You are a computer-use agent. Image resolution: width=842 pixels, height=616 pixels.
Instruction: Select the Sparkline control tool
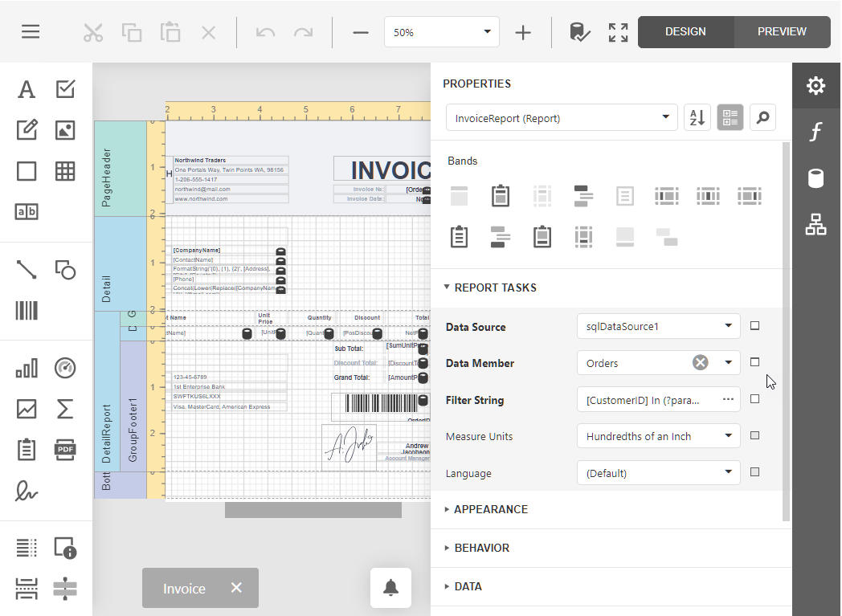click(27, 409)
